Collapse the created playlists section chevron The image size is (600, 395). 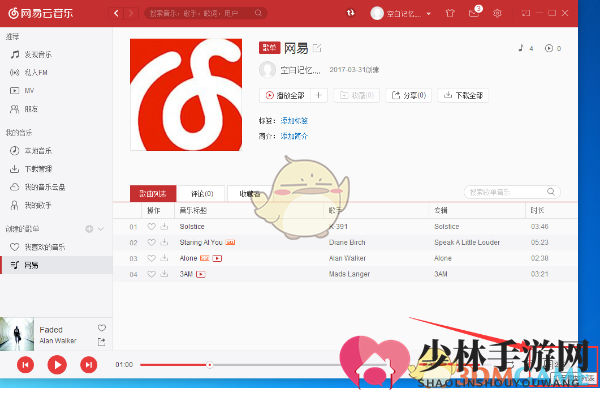pos(101,229)
